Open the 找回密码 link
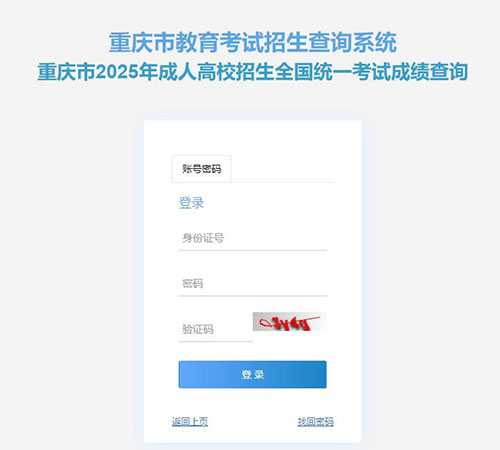500x450 pixels. (x=315, y=422)
